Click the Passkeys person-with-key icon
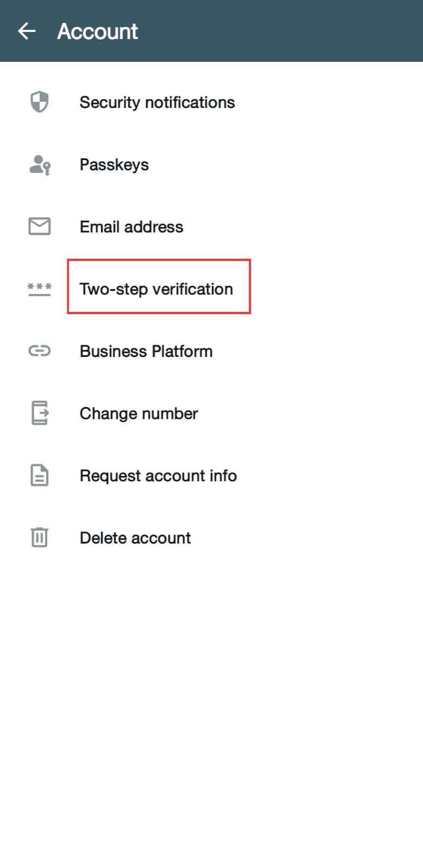 point(40,164)
